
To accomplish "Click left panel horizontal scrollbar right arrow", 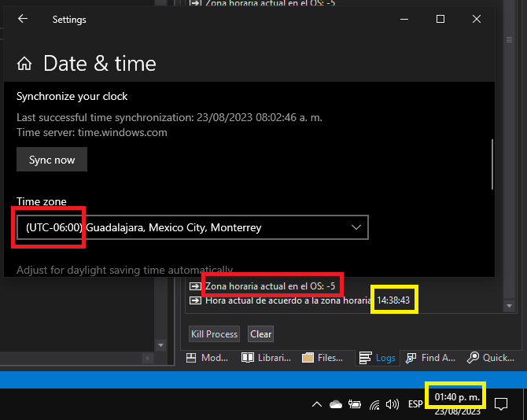I will coord(147,359).
